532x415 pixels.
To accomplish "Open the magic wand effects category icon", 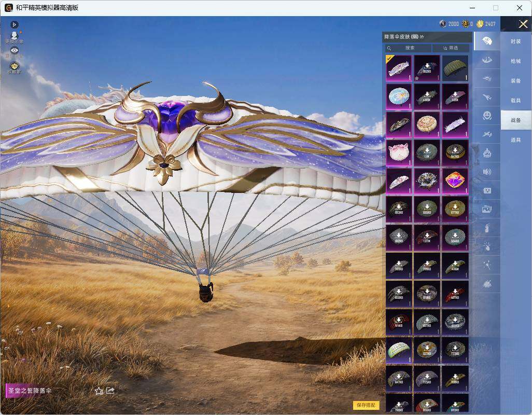I will click(x=487, y=265).
